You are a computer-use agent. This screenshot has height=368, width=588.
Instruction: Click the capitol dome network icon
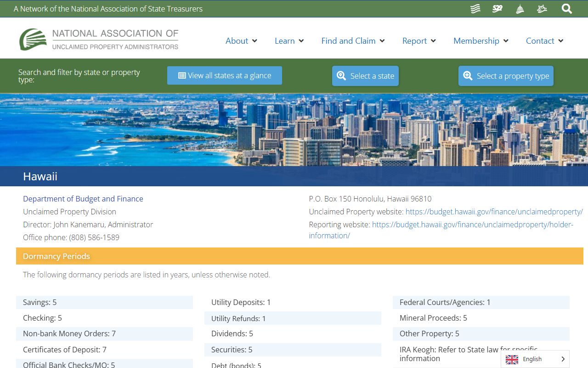520,9
